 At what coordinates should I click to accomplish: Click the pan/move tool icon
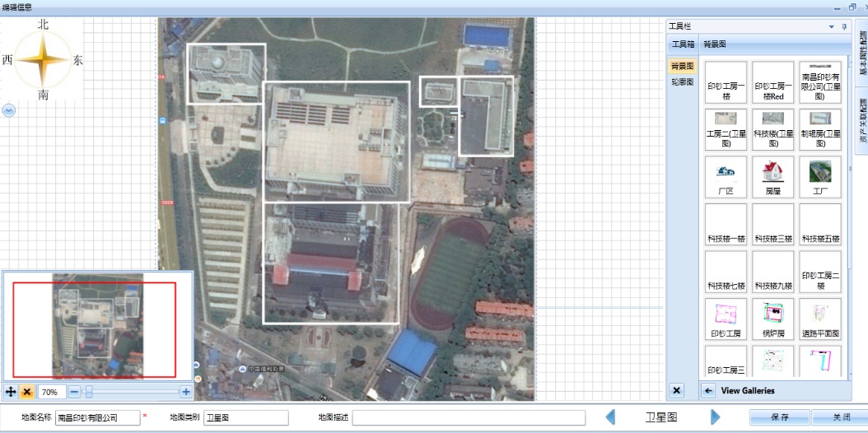(11, 392)
